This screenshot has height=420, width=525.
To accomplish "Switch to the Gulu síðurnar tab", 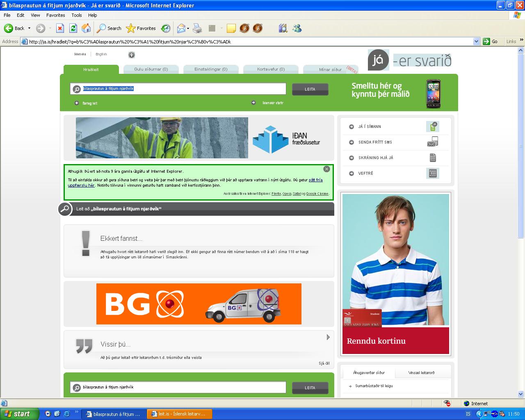I will [151, 69].
